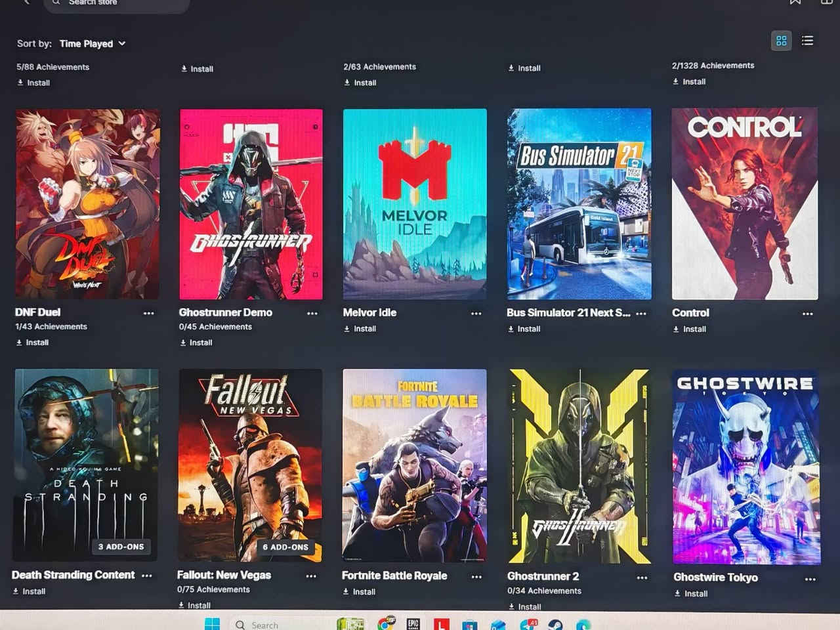Screen dimensions: 840x630
Task: Open more options for Ghostrunner Demo
Action: [312, 314]
